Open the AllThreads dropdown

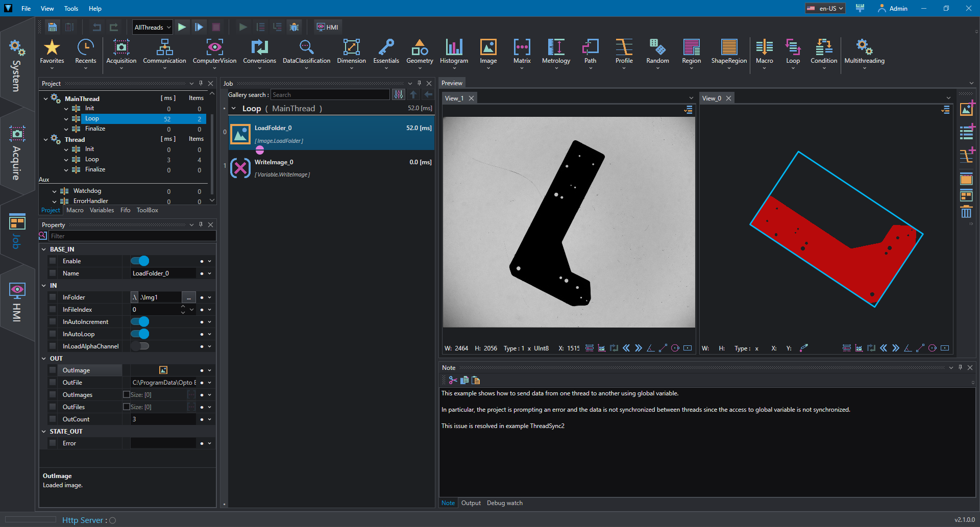click(x=152, y=27)
